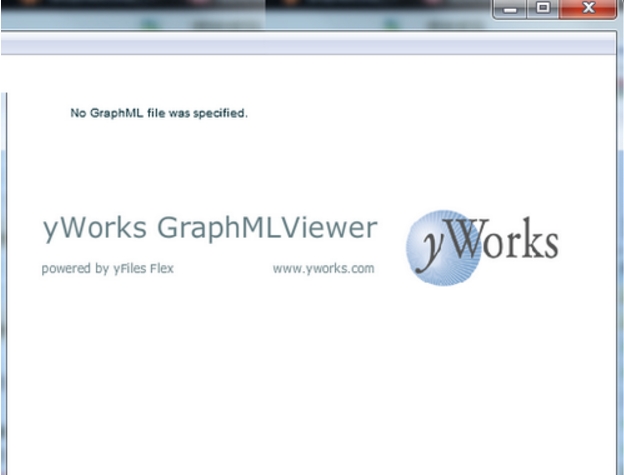Click the yWorks logo image
624x475 pixels.
(482, 247)
